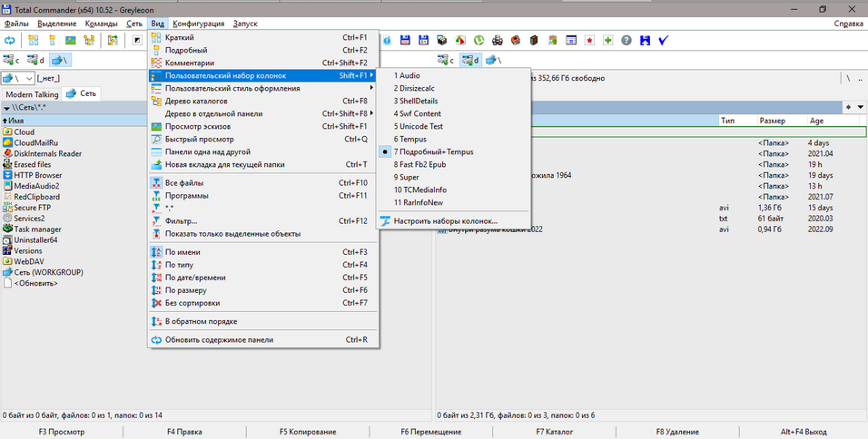Expand Дерево в отдельной панели submenu
This screenshot has height=439, width=868.
pos(263,113)
